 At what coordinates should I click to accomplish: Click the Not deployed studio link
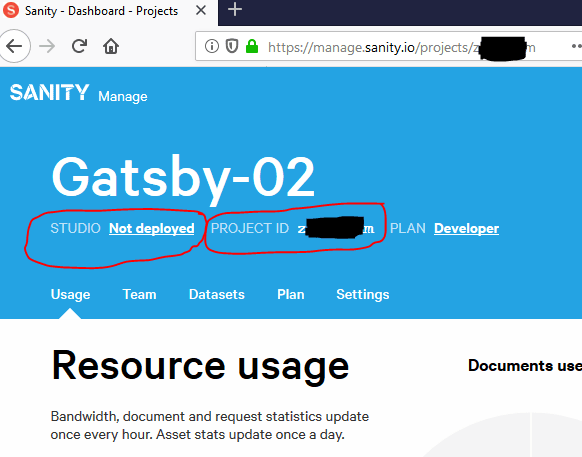[x=152, y=228]
